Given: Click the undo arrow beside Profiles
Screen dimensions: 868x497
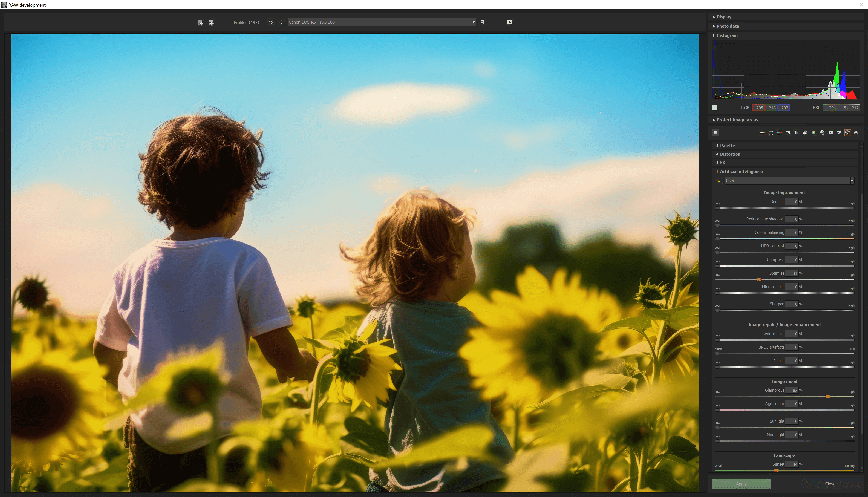Looking at the screenshot, I should 271,22.
